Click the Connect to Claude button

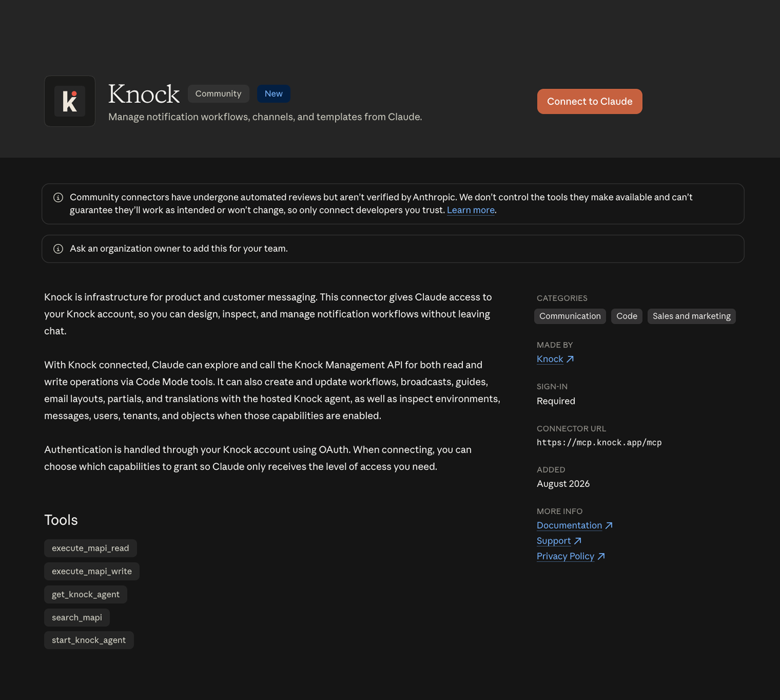tap(590, 102)
